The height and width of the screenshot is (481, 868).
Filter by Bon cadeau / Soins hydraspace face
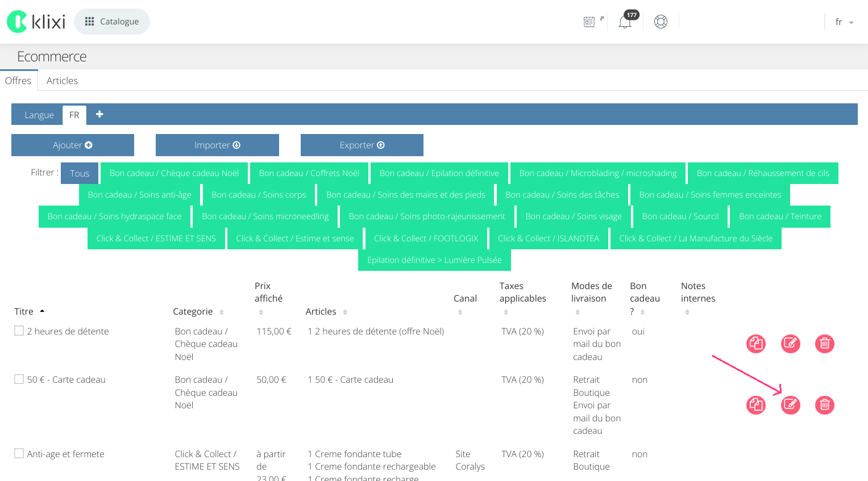pos(115,216)
